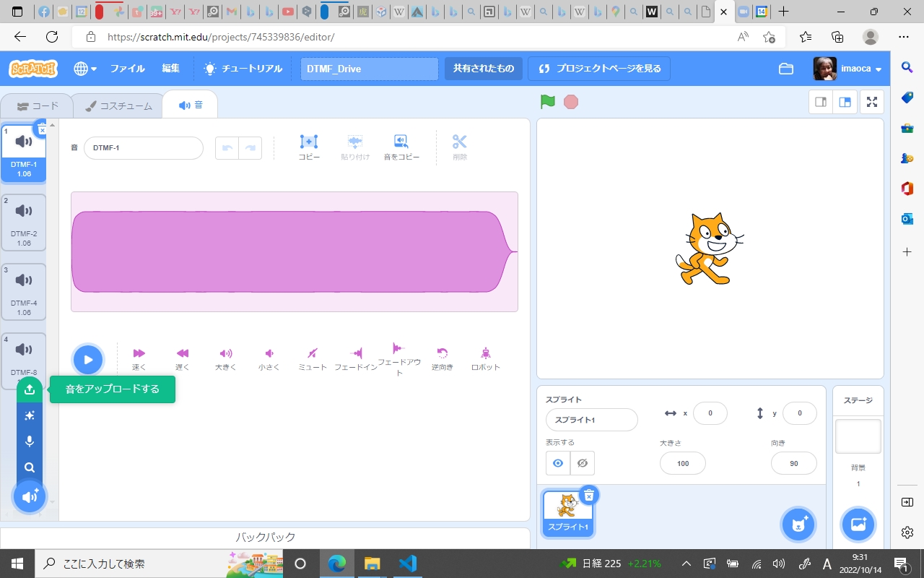Apply the 速く faster effect
Image resolution: width=924 pixels, height=578 pixels.
pyautogui.click(x=139, y=358)
